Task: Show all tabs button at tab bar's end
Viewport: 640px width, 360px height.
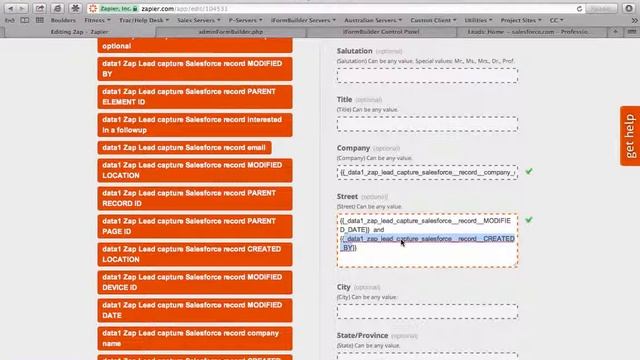Action: pyautogui.click(x=631, y=31)
